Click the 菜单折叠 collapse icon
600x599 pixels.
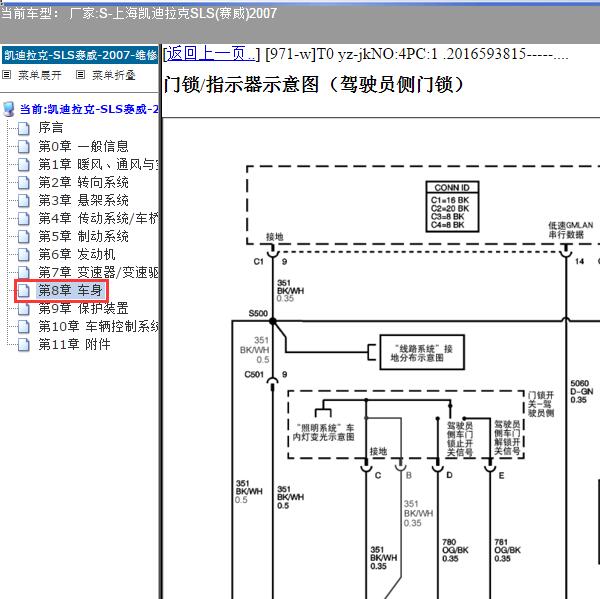click(x=80, y=75)
